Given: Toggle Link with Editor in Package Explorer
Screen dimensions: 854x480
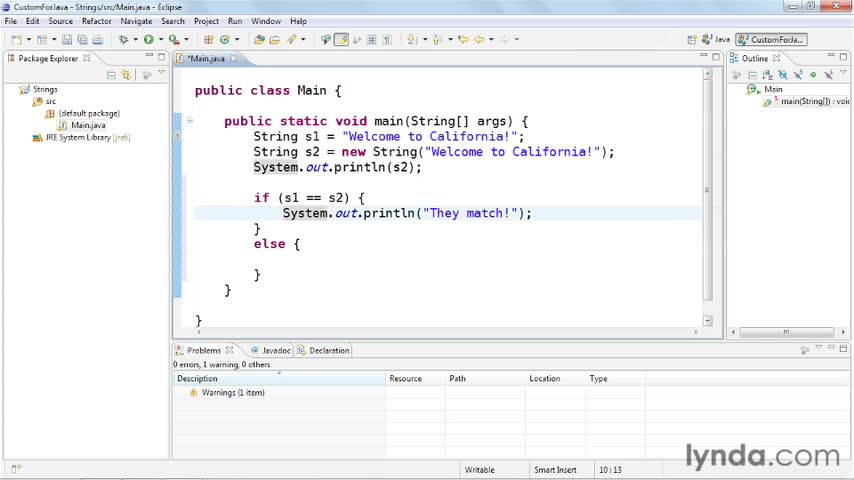Looking at the screenshot, I should pyautogui.click(x=126, y=75).
